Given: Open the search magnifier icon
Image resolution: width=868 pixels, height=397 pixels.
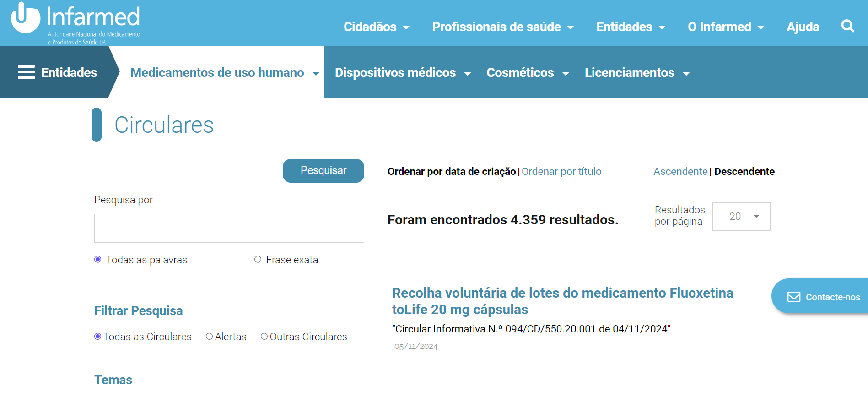Looking at the screenshot, I should tap(847, 26).
